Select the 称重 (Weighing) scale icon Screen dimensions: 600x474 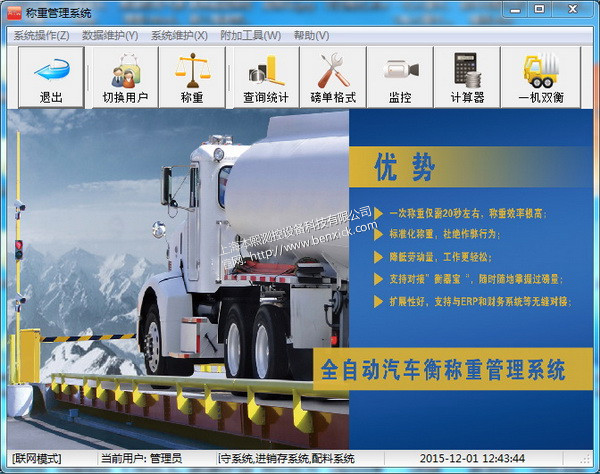pyautogui.click(x=193, y=77)
